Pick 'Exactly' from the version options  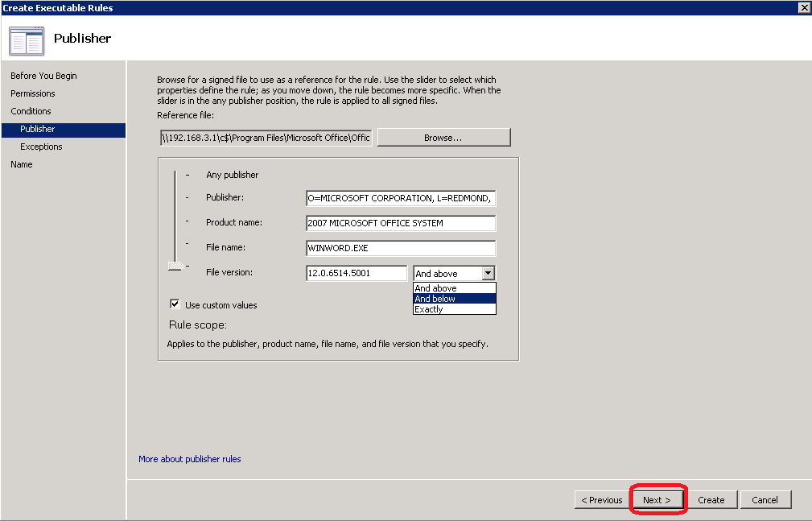[x=454, y=309]
